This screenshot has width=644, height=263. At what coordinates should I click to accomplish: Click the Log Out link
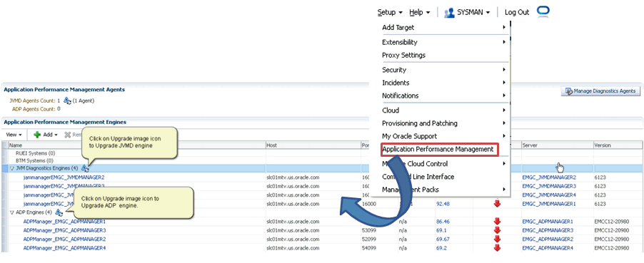pyautogui.click(x=517, y=12)
